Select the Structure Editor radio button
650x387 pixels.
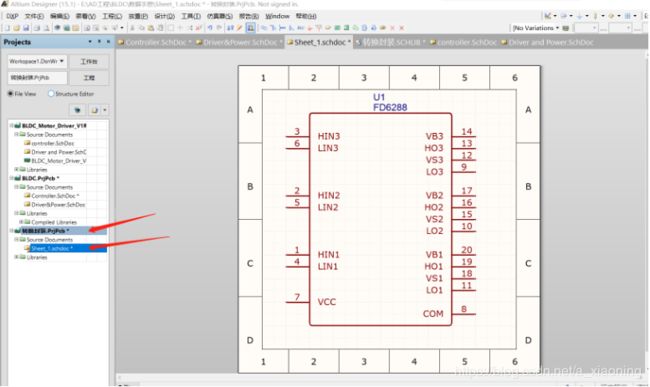coord(51,94)
